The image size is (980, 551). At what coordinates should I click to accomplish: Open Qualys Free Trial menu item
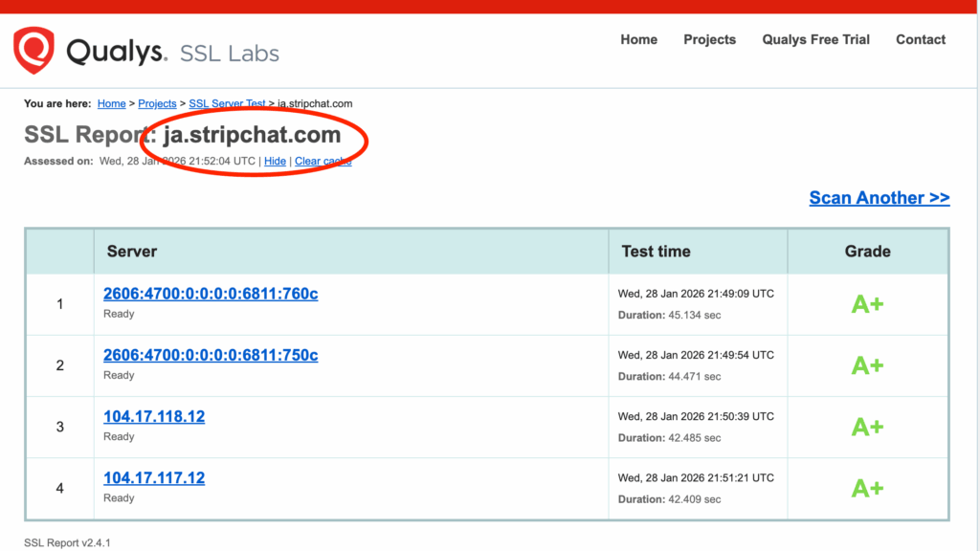coord(815,39)
